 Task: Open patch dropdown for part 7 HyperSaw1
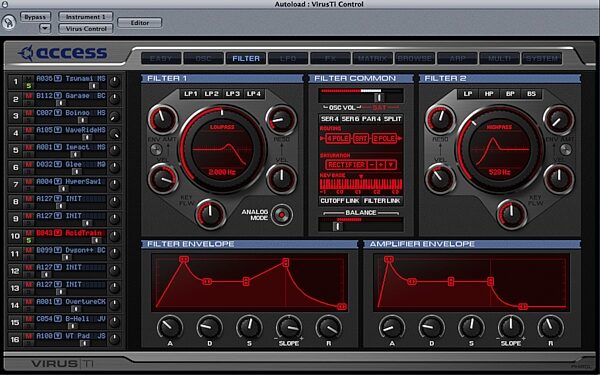(58, 181)
